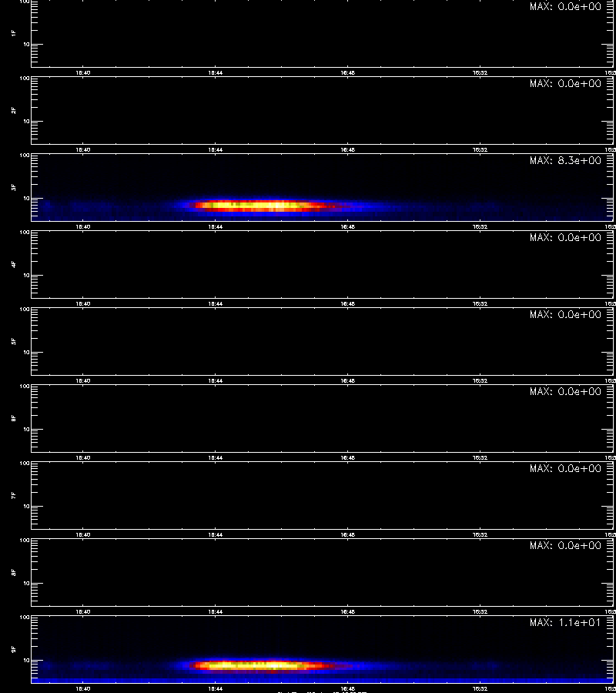This screenshot has height=693, width=616.
Task: Select the 3F y-axis panel label
Action: (14, 187)
